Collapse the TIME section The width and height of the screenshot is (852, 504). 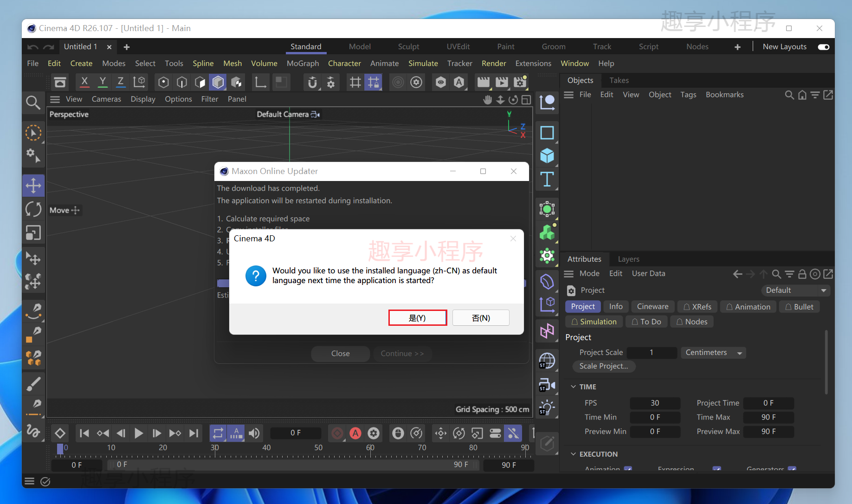tap(574, 387)
